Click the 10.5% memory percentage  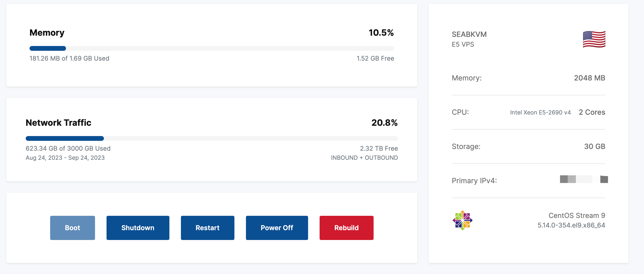pos(381,33)
